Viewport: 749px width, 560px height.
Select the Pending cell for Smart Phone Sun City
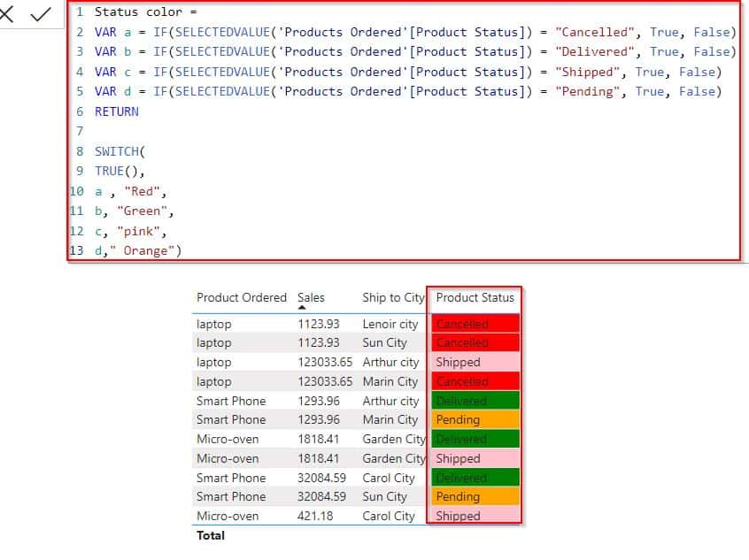click(475, 496)
